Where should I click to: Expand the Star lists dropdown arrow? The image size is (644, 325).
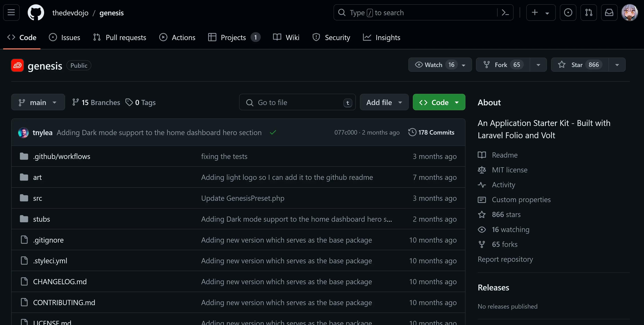[617, 65]
